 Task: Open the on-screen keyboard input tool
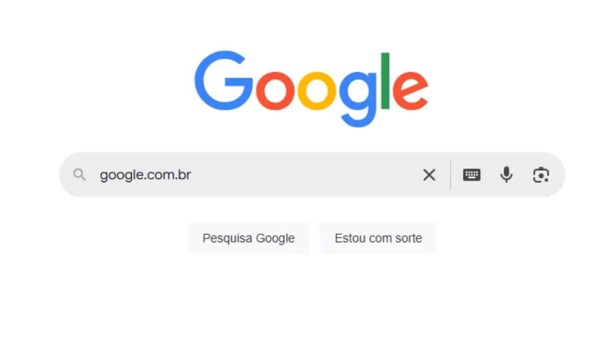472,175
